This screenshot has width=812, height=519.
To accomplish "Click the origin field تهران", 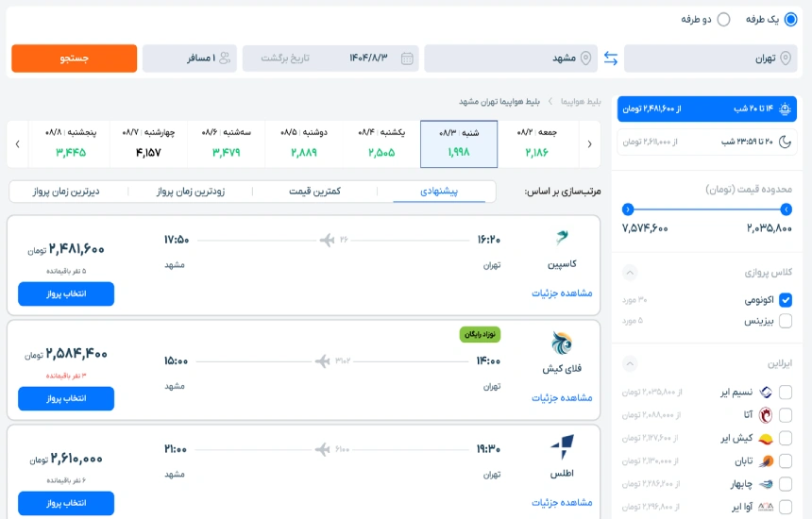I will (710, 58).
